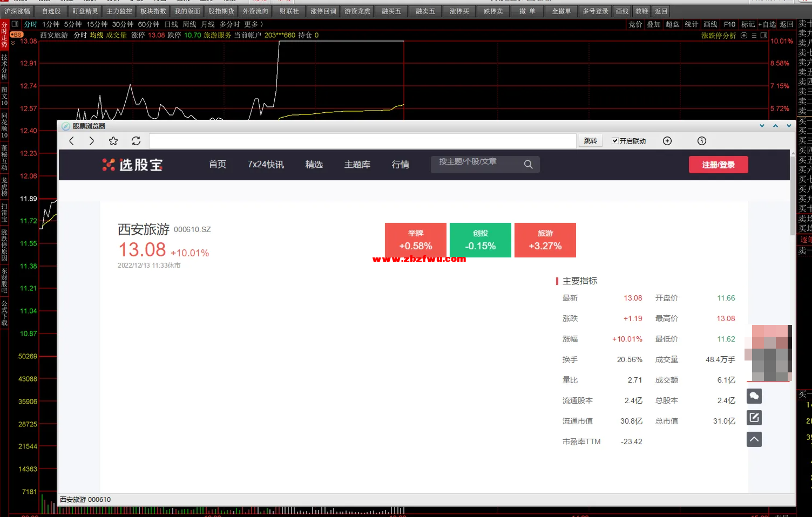This screenshot has height=517, width=812.
Task: Expand the small arrow below BS marker
Action: click(13, 43)
